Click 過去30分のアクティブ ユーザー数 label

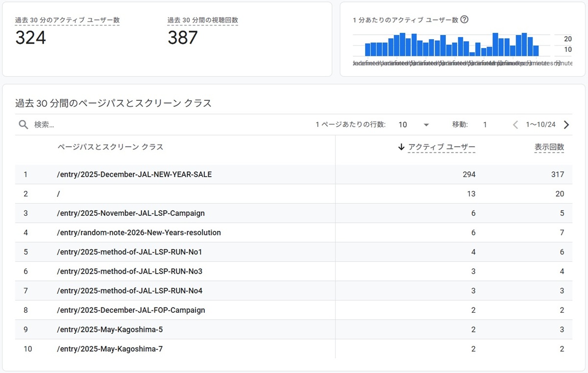68,20
